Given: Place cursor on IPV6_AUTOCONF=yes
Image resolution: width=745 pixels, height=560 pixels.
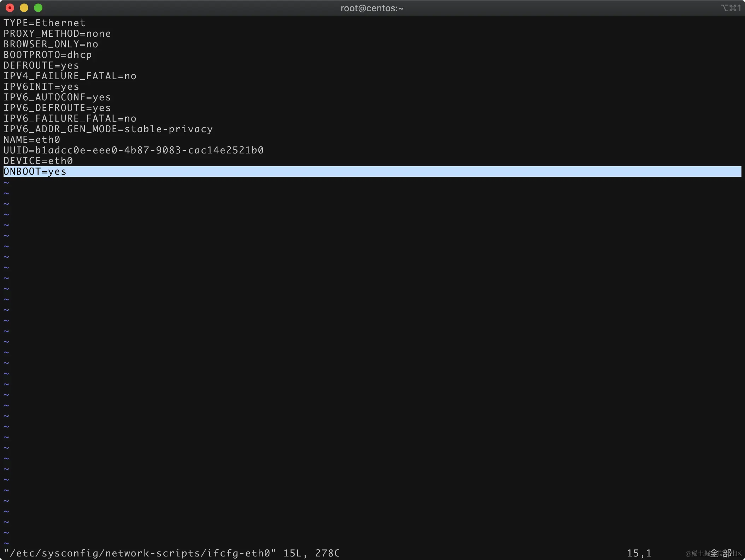Looking at the screenshot, I should [57, 98].
